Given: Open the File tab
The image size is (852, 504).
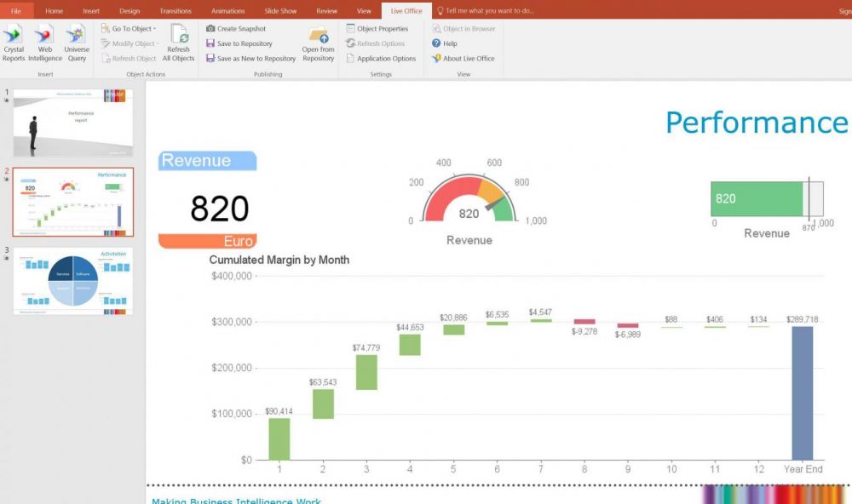Looking at the screenshot, I should pos(15,11).
